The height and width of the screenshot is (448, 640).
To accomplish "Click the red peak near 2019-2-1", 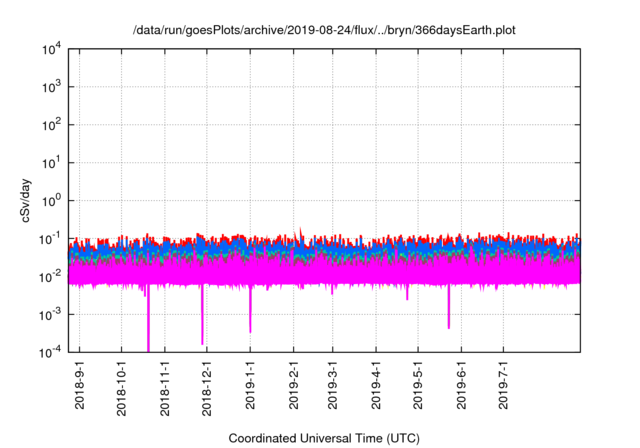I will pyautogui.click(x=301, y=230).
